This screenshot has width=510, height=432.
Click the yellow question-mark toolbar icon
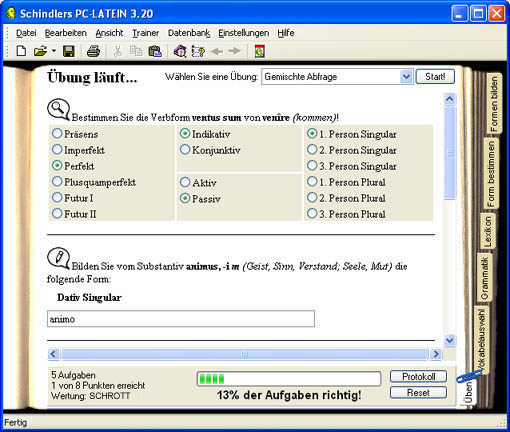click(x=198, y=52)
